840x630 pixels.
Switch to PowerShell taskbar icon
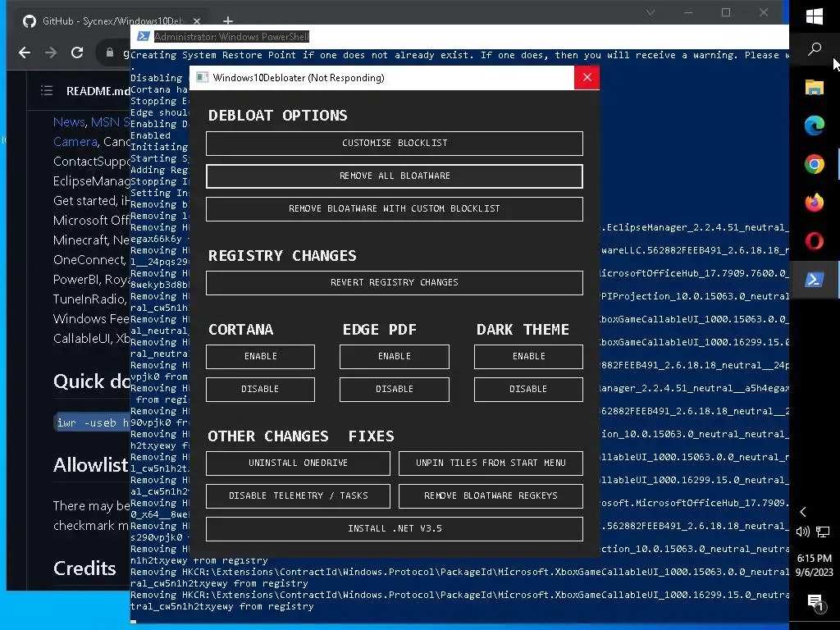click(x=815, y=280)
